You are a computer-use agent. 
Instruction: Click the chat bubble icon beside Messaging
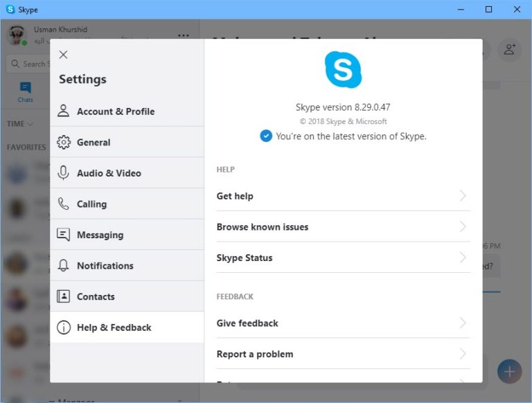tap(64, 235)
